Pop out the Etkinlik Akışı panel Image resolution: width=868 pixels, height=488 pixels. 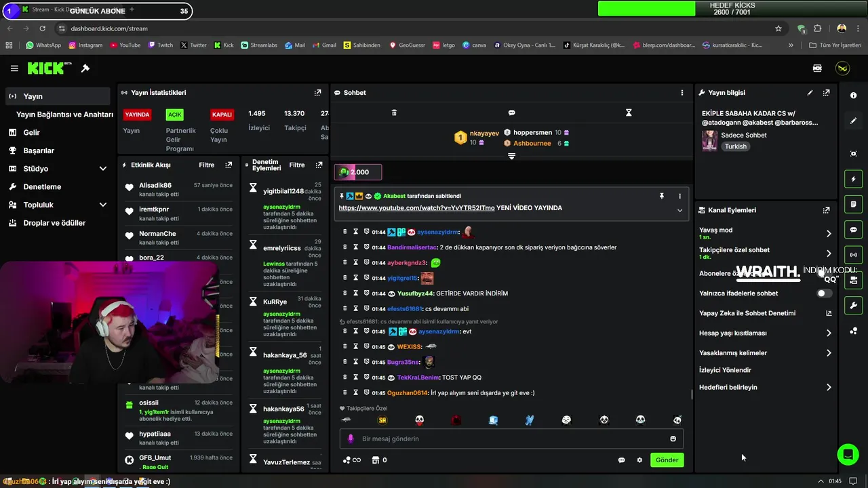[x=229, y=165]
